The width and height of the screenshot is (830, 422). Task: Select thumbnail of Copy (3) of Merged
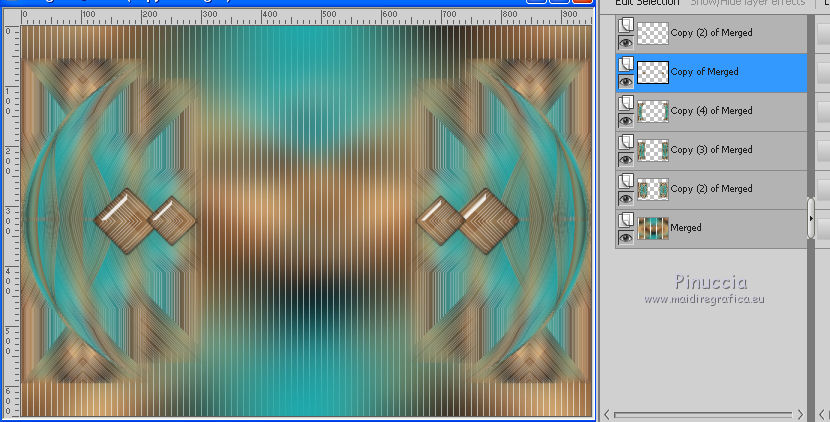653,150
